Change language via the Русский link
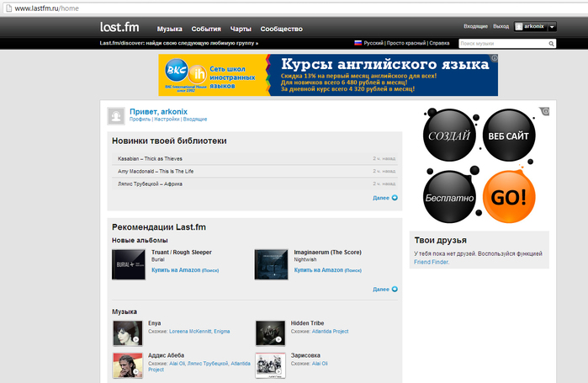Image resolution: width=588 pixels, height=383 pixels. click(x=373, y=43)
